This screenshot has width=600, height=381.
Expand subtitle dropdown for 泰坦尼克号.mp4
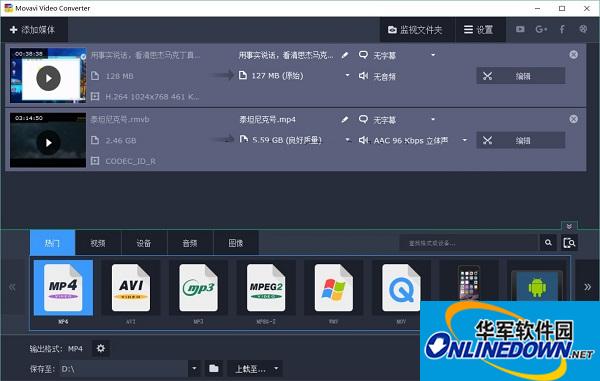coord(433,119)
